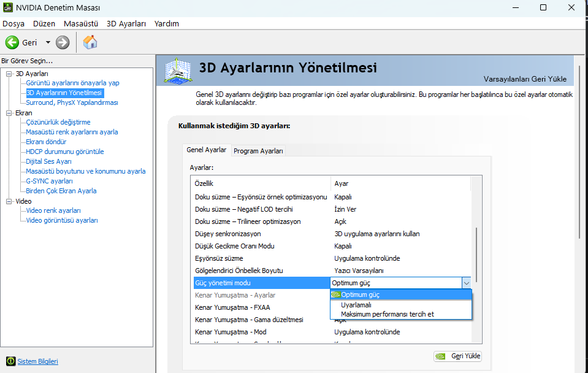Click the Sistem Bilgileri info icon

[11, 361]
